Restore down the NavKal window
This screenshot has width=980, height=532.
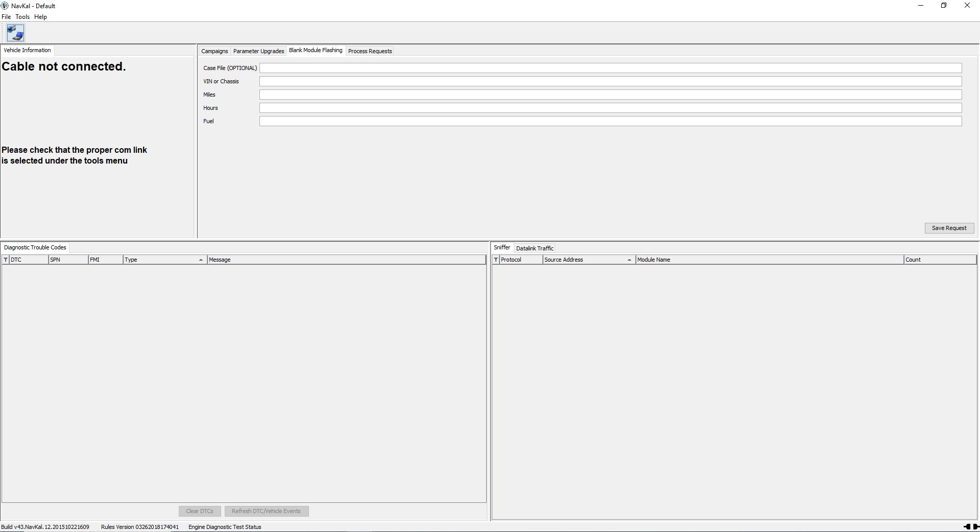(x=944, y=6)
